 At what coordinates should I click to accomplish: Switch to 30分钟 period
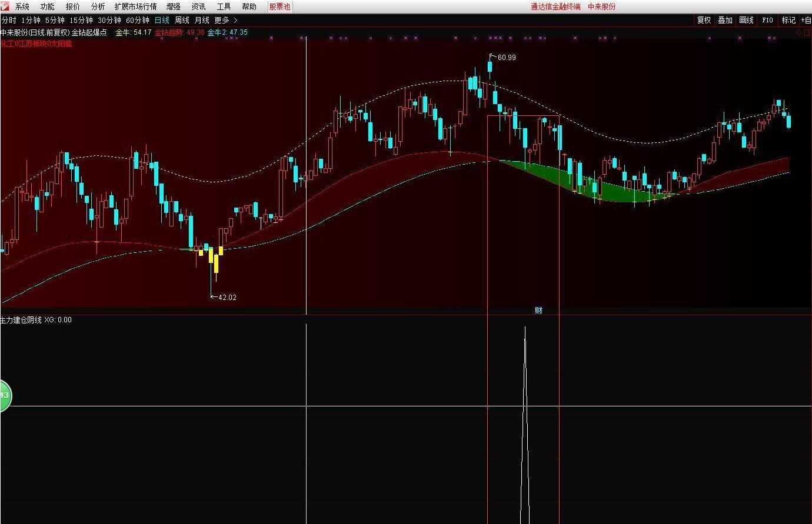pyautogui.click(x=109, y=20)
